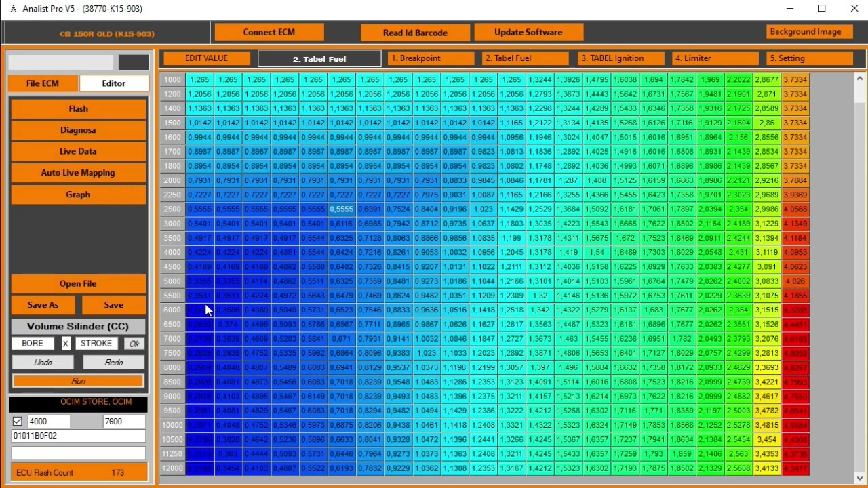Toggle the checkbox beside 4000 field

tap(18, 422)
